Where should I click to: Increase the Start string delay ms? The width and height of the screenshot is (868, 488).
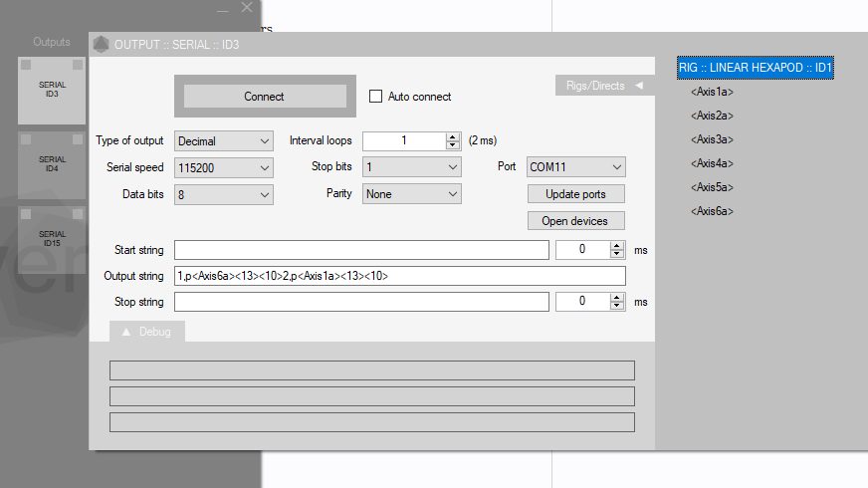click(617, 246)
